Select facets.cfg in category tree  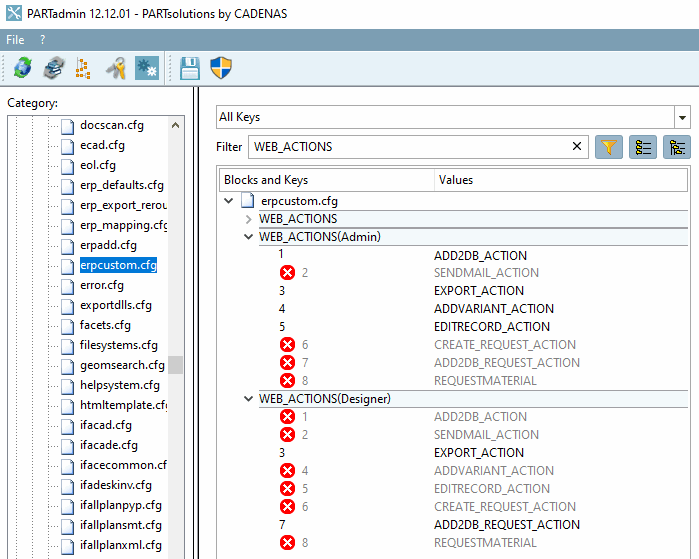105,325
